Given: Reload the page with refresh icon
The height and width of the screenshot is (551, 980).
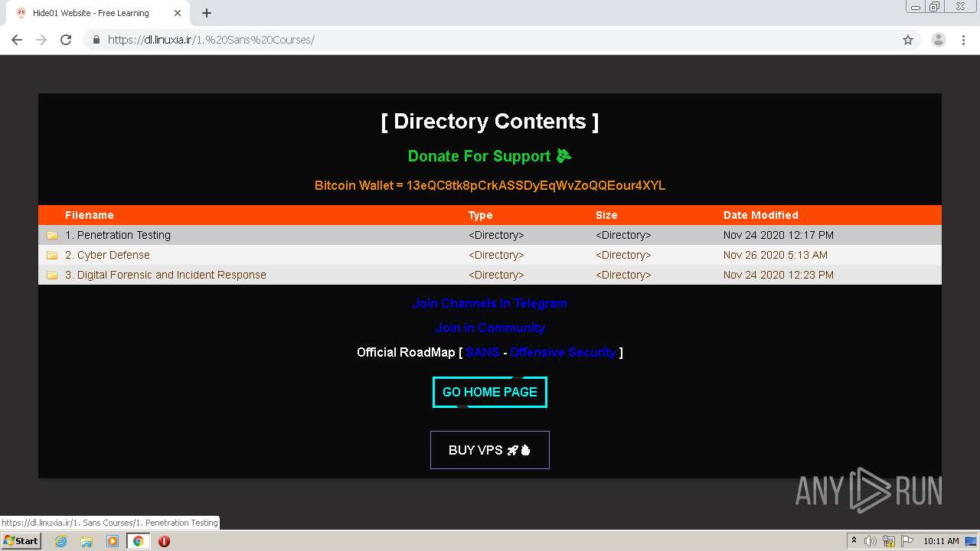Looking at the screenshot, I should [x=66, y=40].
